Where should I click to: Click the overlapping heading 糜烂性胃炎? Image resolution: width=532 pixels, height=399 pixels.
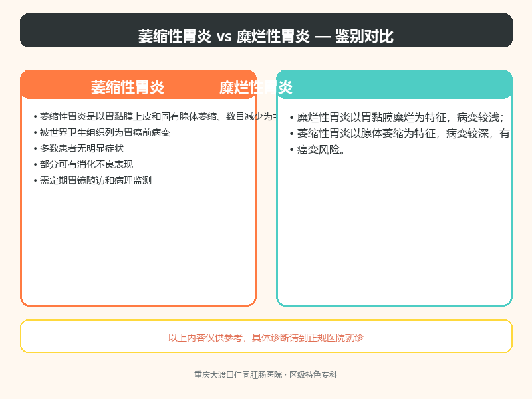click(x=256, y=88)
